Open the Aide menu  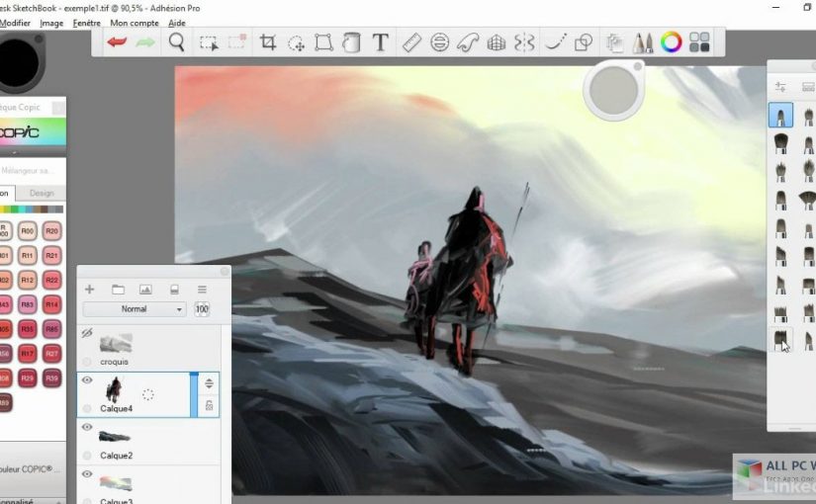click(x=177, y=23)
